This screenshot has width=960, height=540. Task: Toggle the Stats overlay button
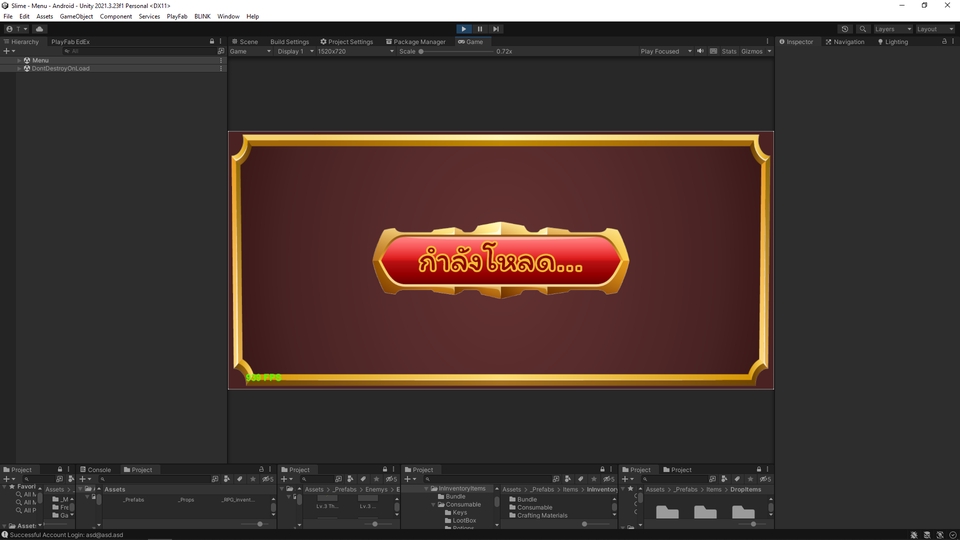pos(729,51)
